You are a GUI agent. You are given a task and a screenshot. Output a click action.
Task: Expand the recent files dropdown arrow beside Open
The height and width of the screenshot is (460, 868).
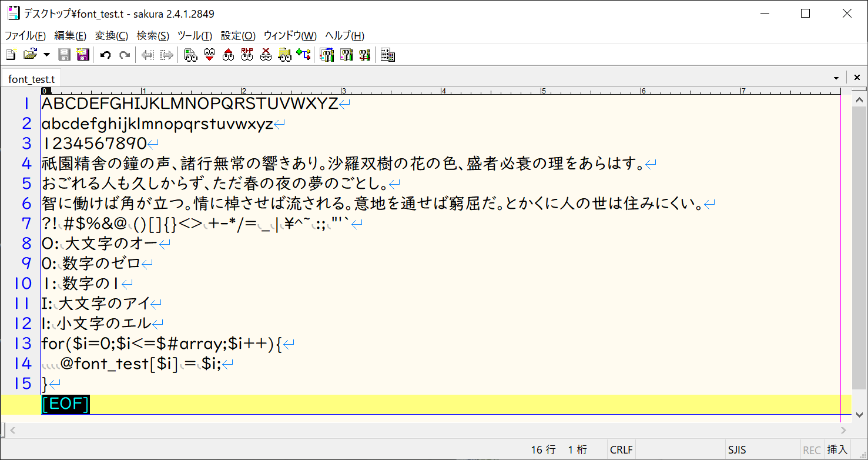pos(46,55)
